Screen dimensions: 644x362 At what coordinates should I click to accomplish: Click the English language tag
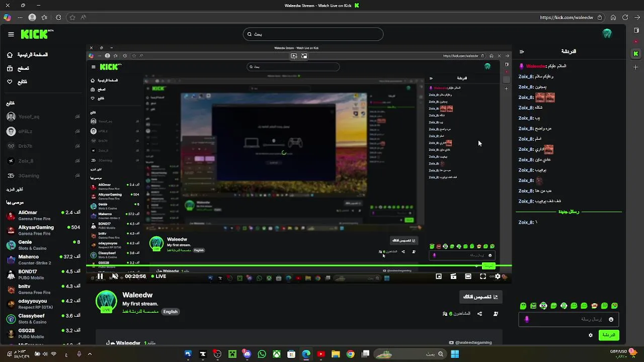(170, 312)
